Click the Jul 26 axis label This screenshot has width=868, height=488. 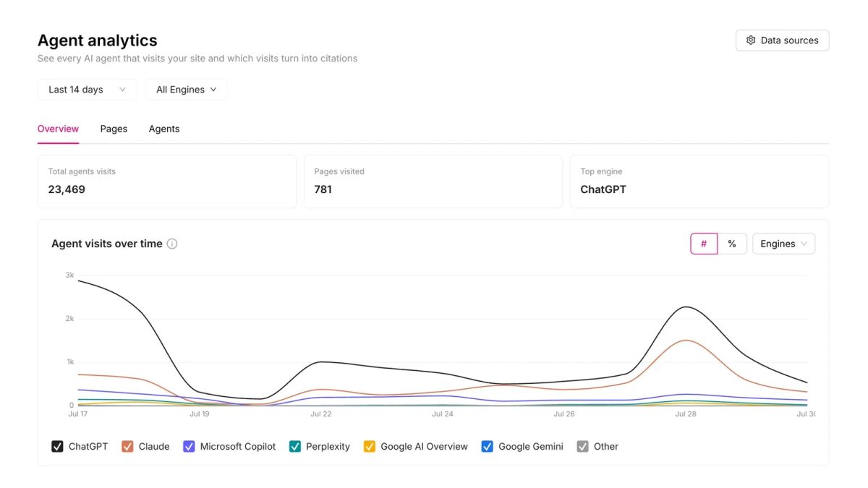[x=563, y=414]
